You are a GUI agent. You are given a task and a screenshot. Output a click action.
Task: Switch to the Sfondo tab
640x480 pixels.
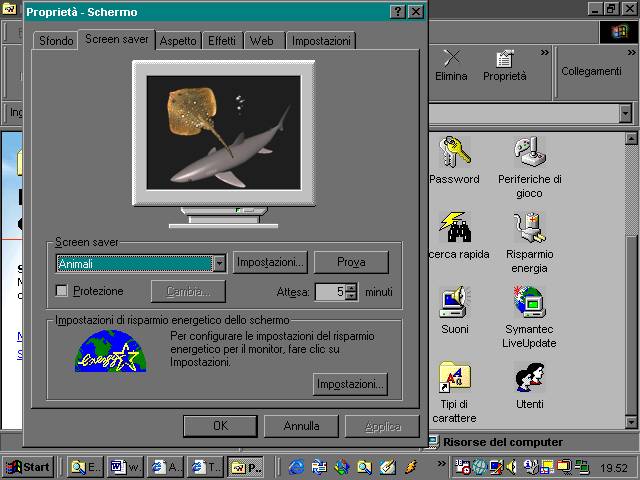55,42
